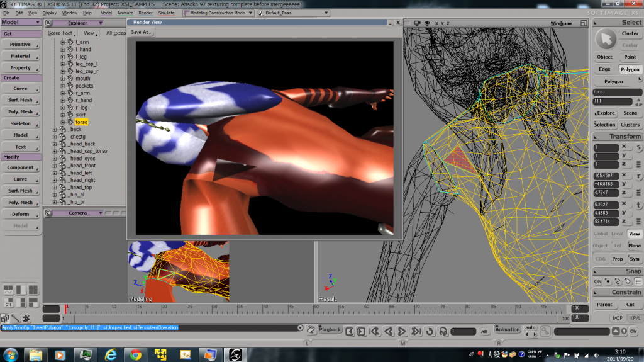This screenshot has width=644, height=362.
Task: Open the Model module dropdown
Action: tap(21, 22)
